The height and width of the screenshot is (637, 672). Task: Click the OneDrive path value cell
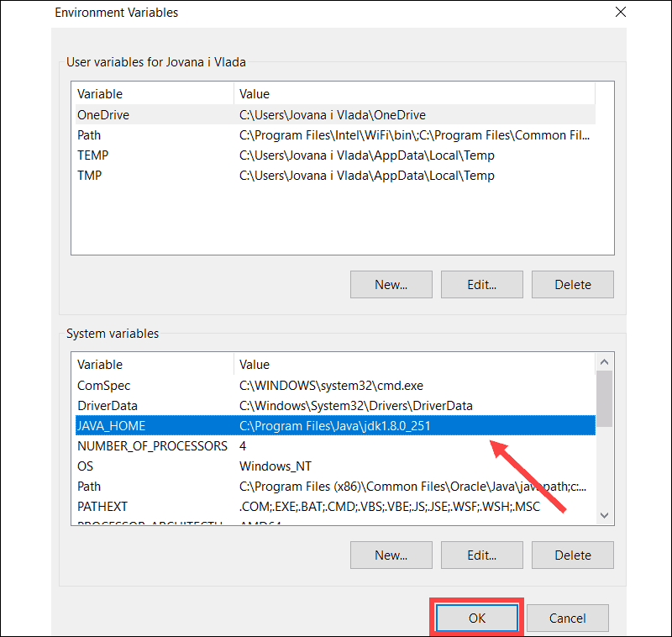click(x=333, y=114)
